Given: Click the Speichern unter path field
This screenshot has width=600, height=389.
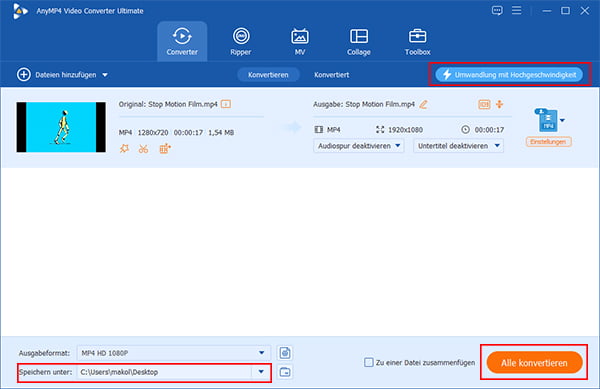Looking at the screenshot, I should (x=165, y=372).
